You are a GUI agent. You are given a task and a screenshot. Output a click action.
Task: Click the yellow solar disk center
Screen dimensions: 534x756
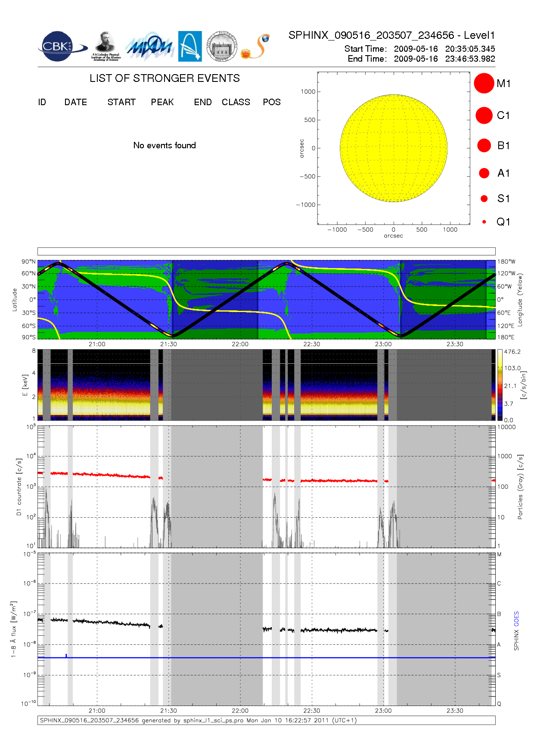393,148
